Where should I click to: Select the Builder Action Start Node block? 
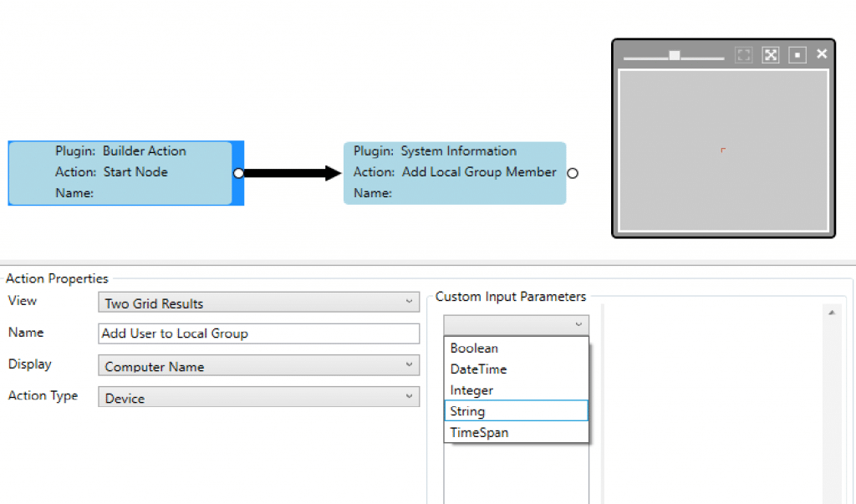coord(121,173)
